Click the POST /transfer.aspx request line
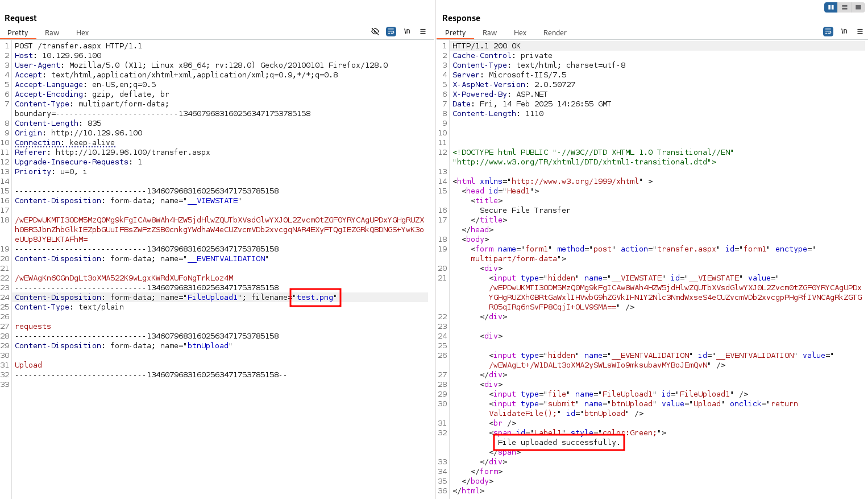Image resolution: width=868 pixels, height=499 pixels. [x=78, y=46]
